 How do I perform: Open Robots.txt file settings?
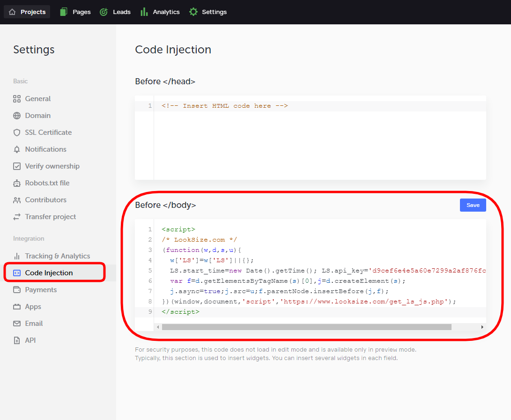click(x=41, y=183)
